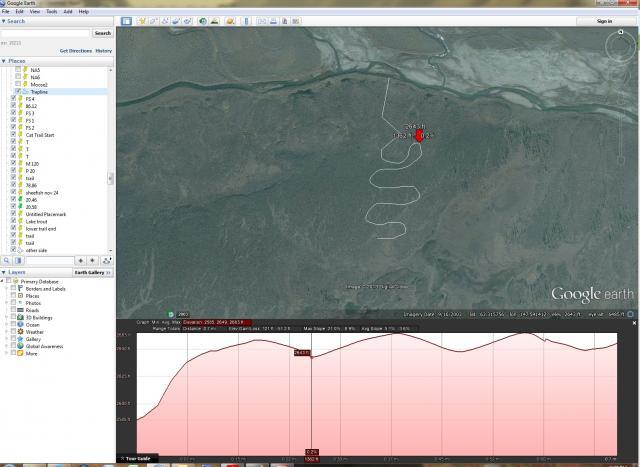Viewport: 640px width, 467px height.
Task: Open the Tools menu
Action: point(50,11)
